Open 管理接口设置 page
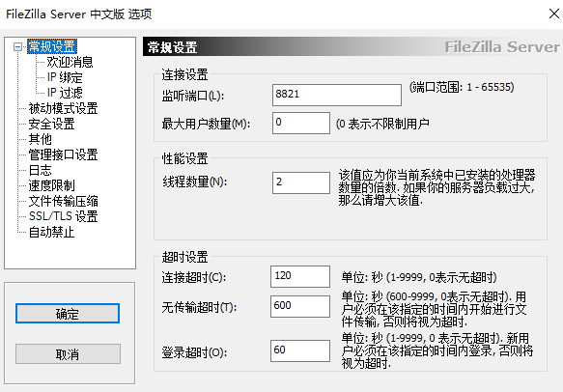The height and width of the screenshot is (392, 563). click(x=63, y=154)
